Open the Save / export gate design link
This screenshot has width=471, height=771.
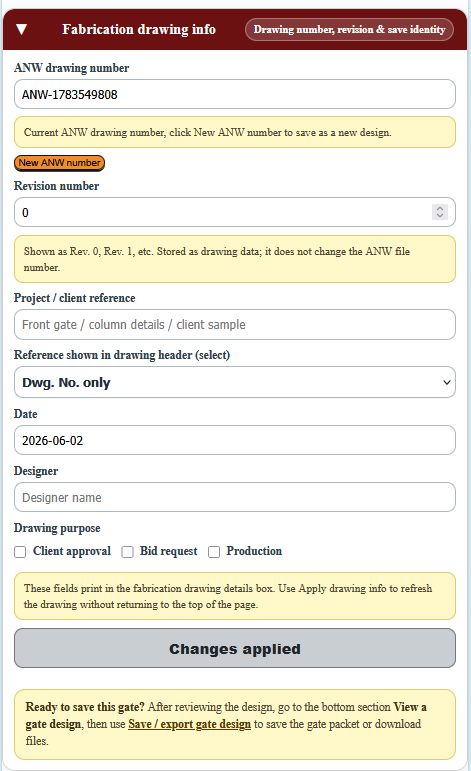point(189,724)
